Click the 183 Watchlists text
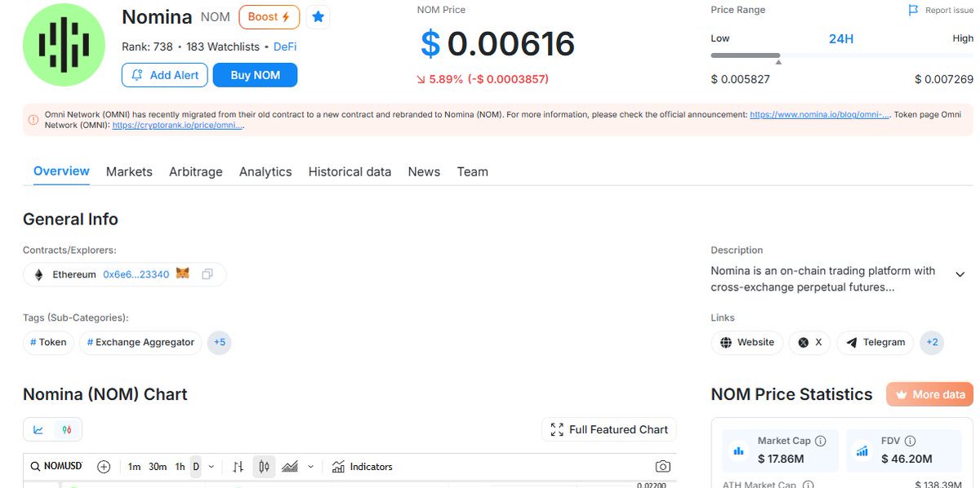Screen dimensions: 980x488 coord(223,47)
